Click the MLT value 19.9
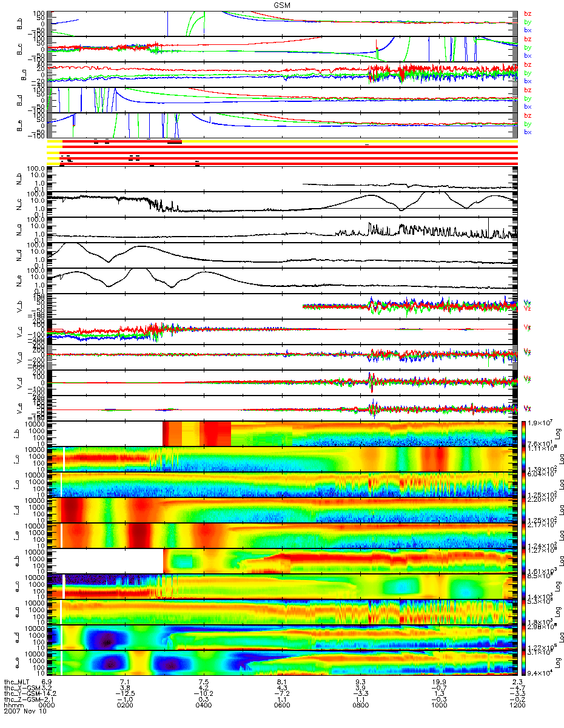Screen dimensions: 564x728 439,682
